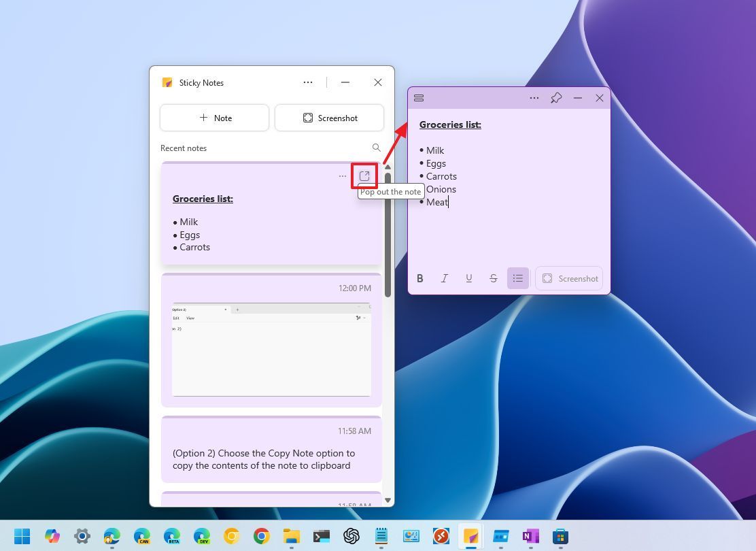Take a screenshot from the popped-out note

570,278
